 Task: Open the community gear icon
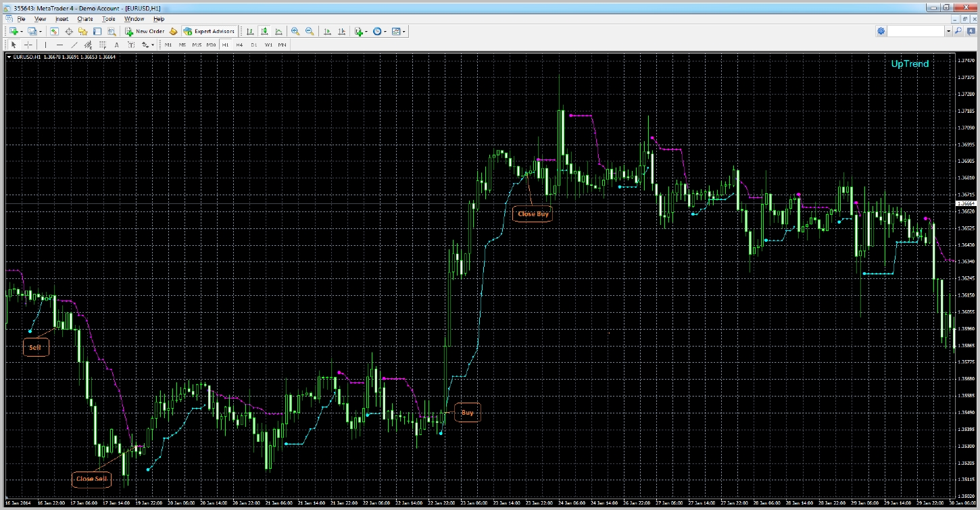(881, 31)
